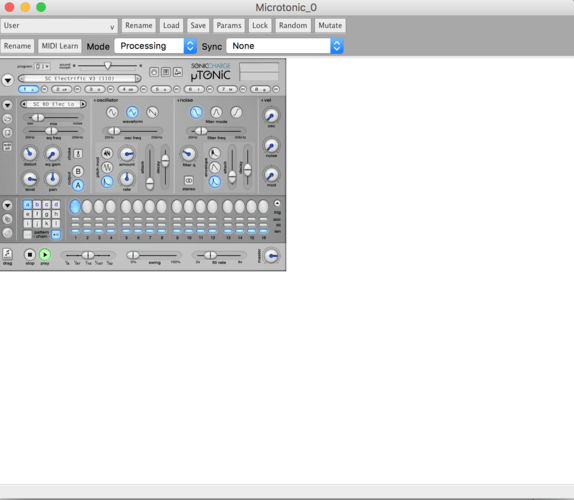
Task: Choose the high-pass noise filter mode
Action: pyautogui.click(x=236, y=112)
